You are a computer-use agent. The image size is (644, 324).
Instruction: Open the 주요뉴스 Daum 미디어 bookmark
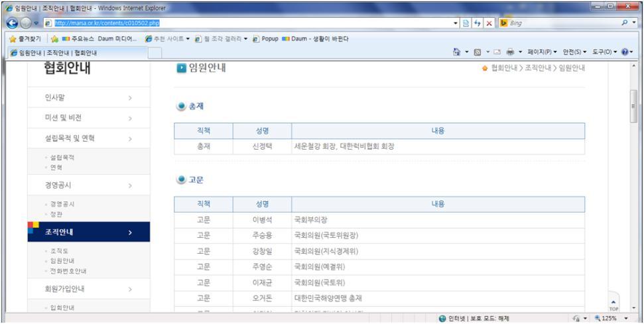(99, 39)
